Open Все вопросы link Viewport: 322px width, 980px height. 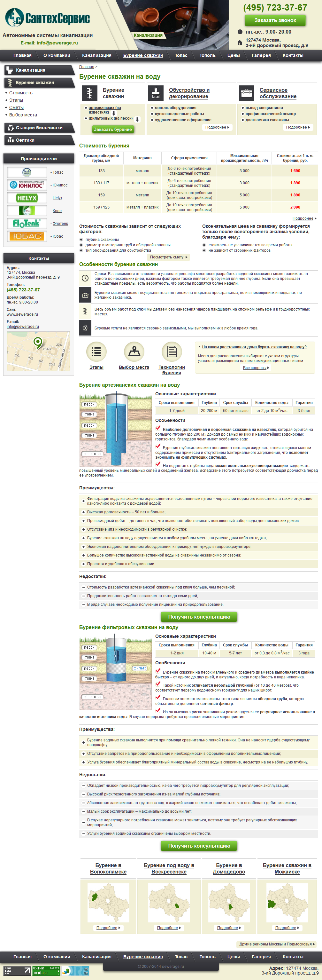pyautogui.click(x=256, y=368)
